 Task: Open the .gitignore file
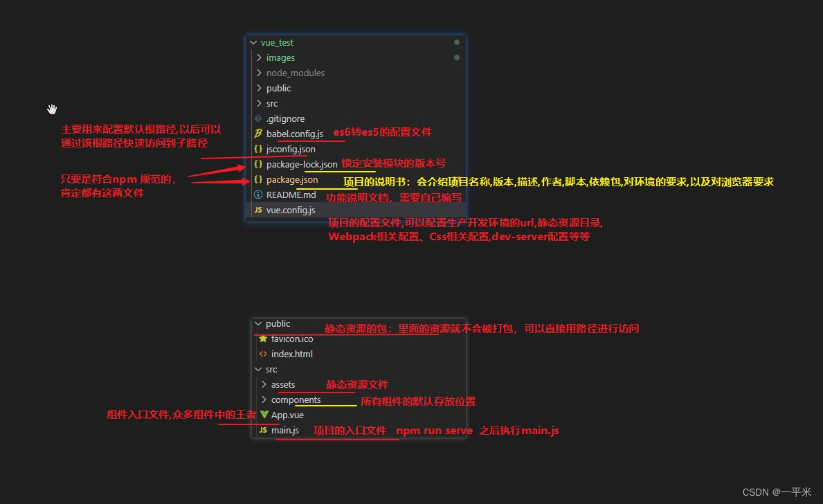(x=286, y=118)
